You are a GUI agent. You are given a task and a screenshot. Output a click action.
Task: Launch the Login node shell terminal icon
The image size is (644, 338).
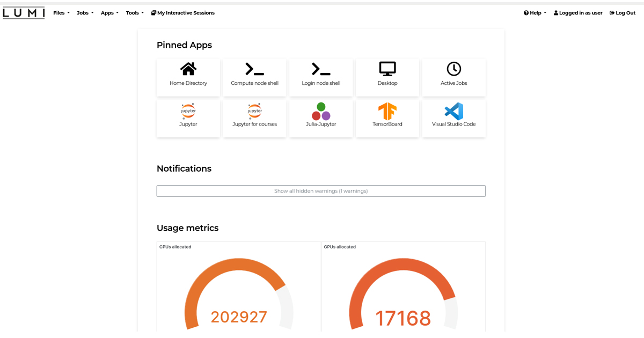pos(321,69)
